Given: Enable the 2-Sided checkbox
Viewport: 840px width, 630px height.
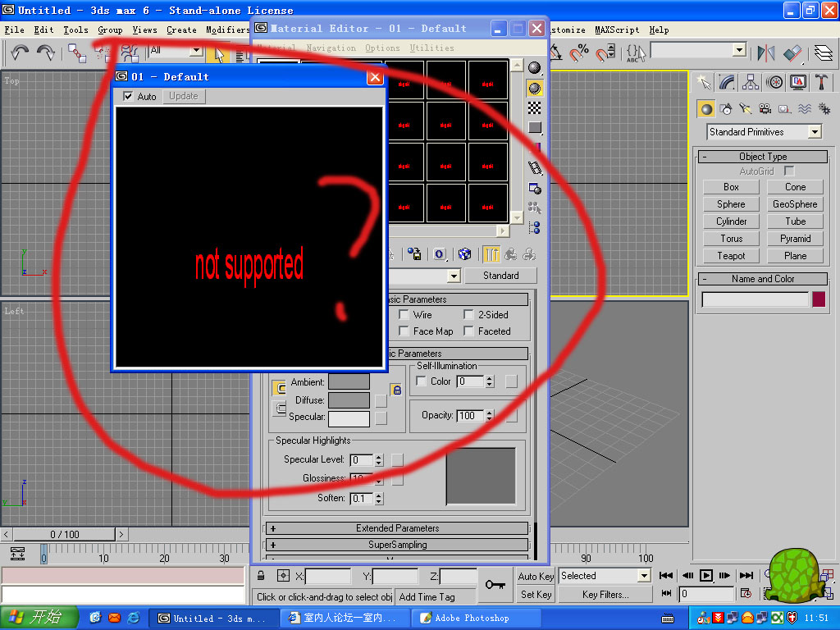Looking at the screenshot, I should (468, 314).
